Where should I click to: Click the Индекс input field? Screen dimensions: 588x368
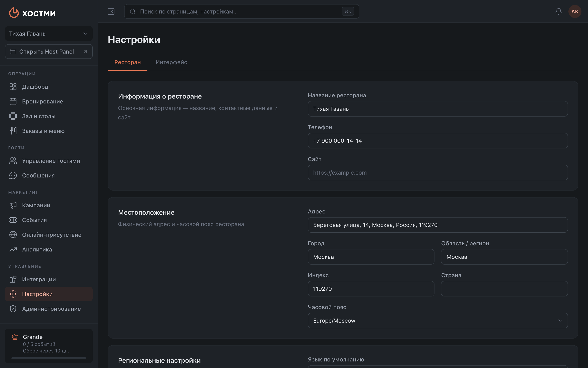(371, 289)
